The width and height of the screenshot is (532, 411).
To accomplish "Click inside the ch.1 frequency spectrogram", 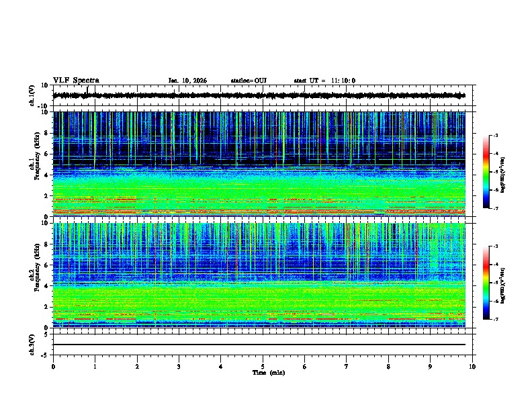I will tap(259, 164).
